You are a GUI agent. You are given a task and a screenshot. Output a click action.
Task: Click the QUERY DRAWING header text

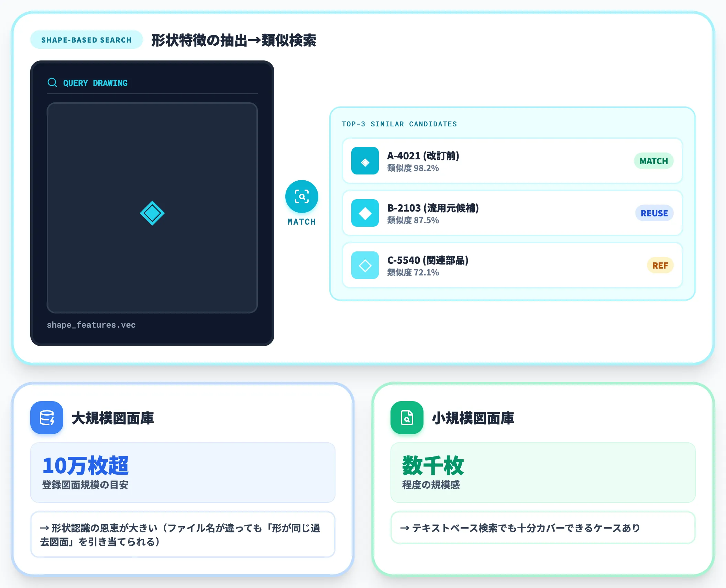[95, 83]
